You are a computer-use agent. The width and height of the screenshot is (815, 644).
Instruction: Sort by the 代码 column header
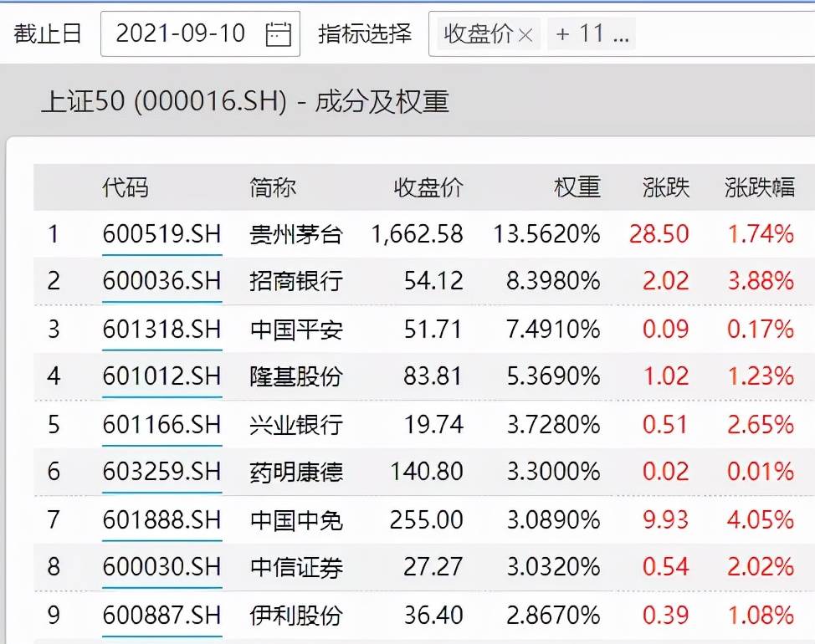click(126, 187)
